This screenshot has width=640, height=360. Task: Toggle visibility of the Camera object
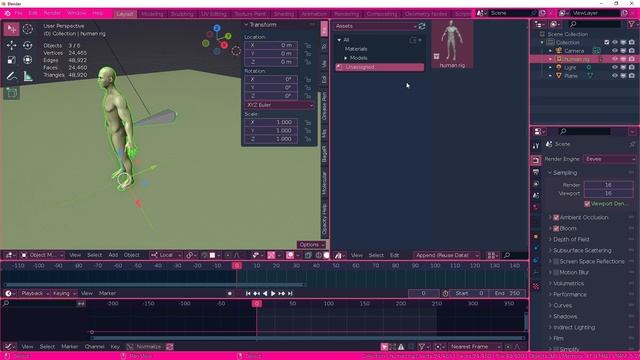pyautogui.click(x=615, y=51)
